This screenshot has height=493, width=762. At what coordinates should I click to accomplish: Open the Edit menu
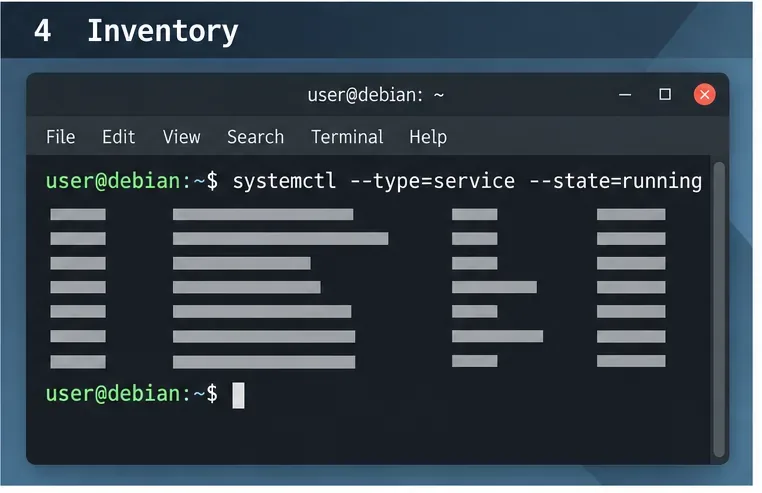pyautogui.click(x=119, y=137)
